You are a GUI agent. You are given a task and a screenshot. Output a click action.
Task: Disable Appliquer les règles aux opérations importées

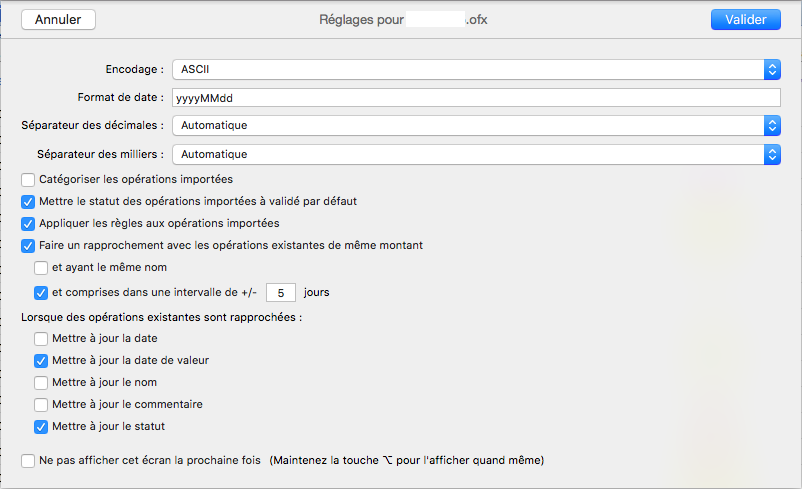(28, 223)
